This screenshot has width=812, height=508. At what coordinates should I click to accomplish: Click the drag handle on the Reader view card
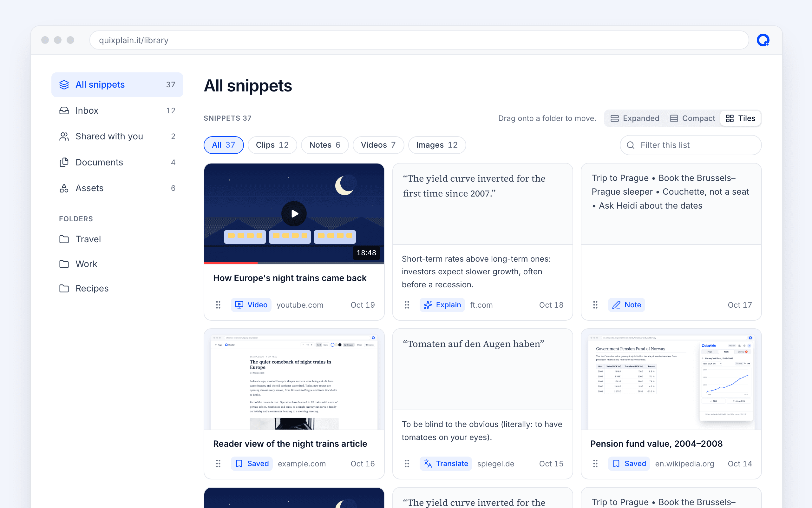click(218, 464)
